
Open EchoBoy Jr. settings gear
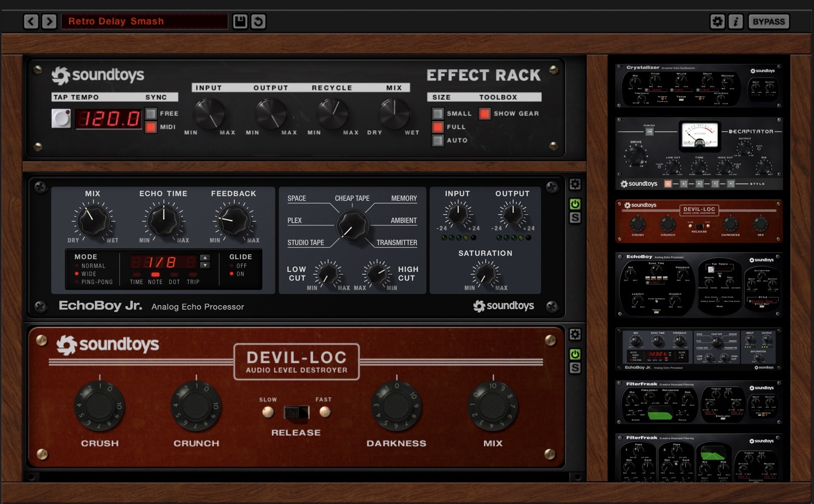click(575, 185)
